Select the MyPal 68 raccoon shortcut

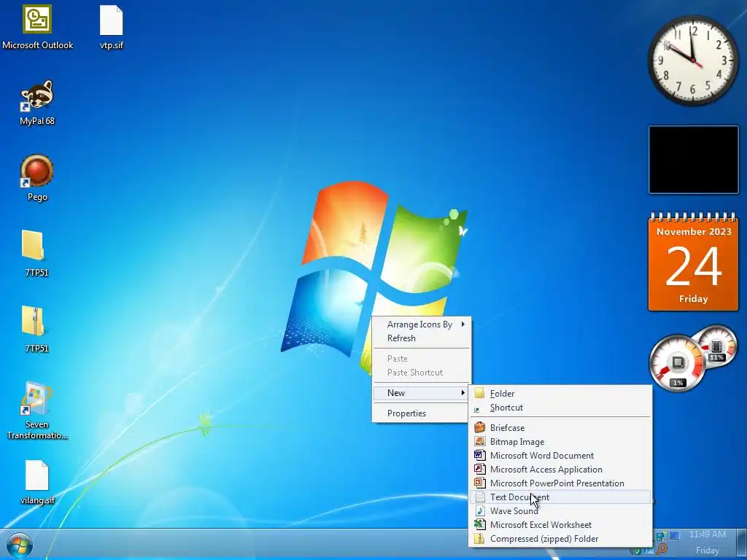37,103
